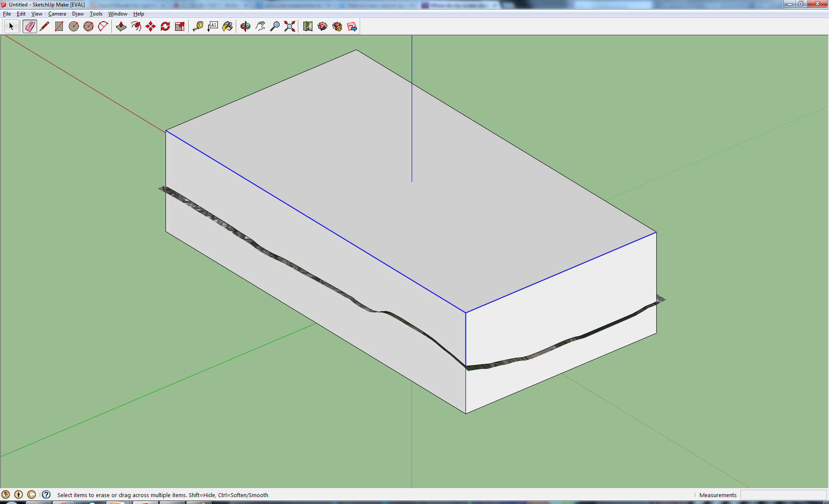Image resolution: width=829 pixels, height=504 pixels.
Task: Click the geo-location status icon
Action: coord(6,495)
